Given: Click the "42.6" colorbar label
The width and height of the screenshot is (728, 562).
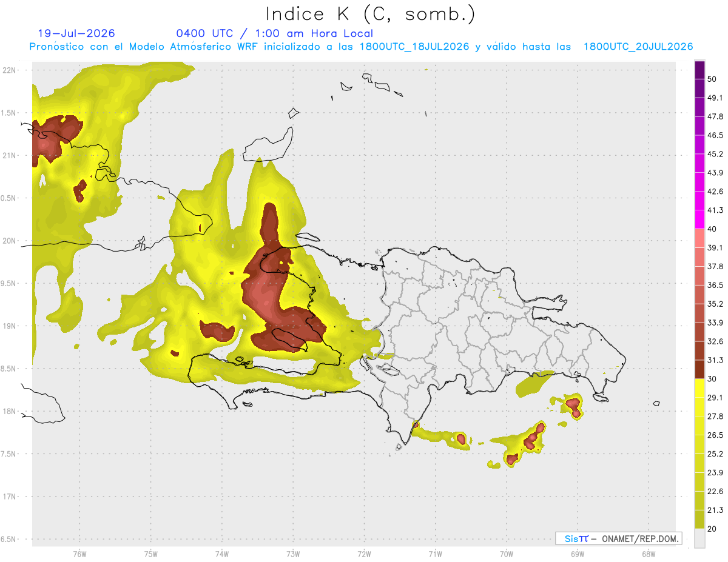Looking at the screenshot, I should [x=716, y=192].
